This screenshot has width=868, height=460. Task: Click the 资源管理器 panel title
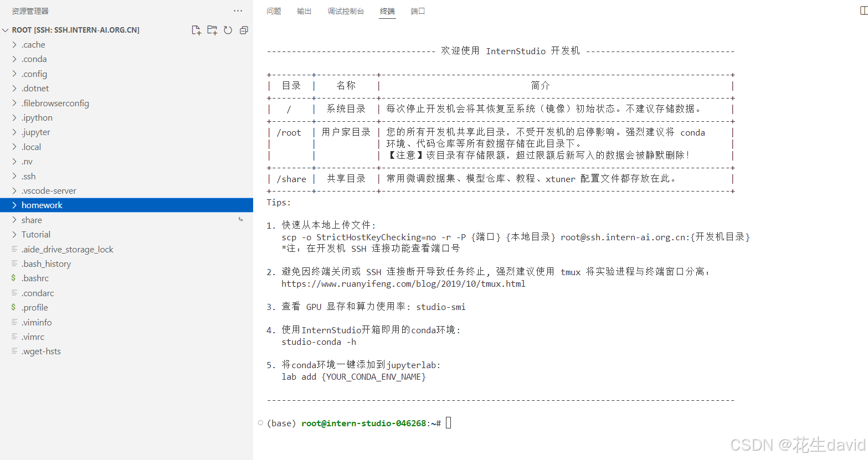click(x=30, y=11)
